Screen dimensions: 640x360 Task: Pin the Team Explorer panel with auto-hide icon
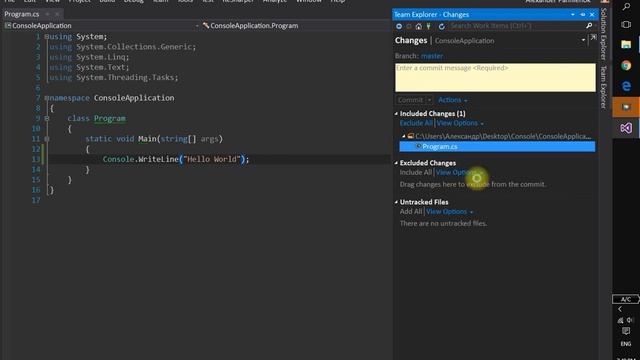click(x=583, y=14)
